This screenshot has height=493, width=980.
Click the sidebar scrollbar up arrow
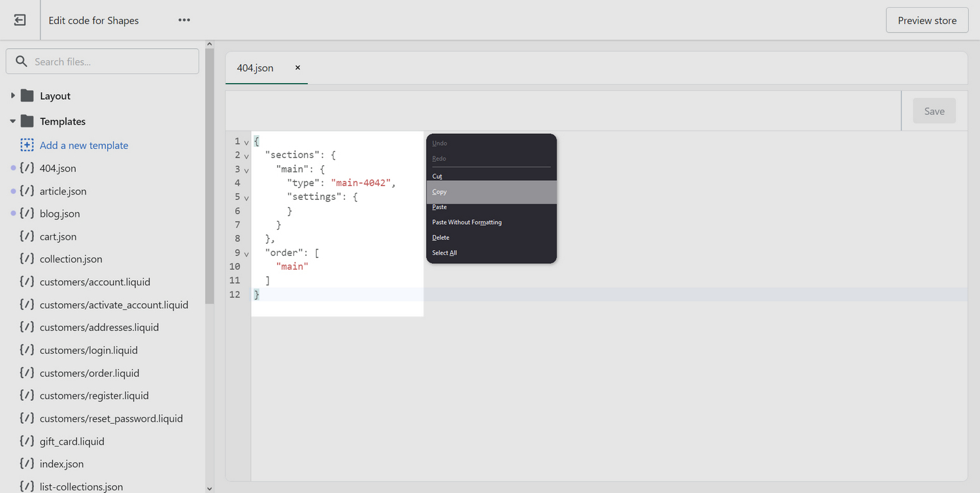point(210,44)
